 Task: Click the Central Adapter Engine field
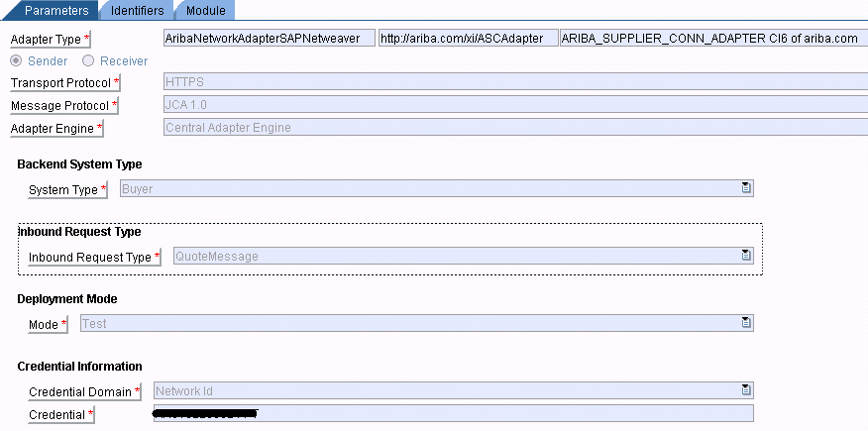click(x=515, y=127)
